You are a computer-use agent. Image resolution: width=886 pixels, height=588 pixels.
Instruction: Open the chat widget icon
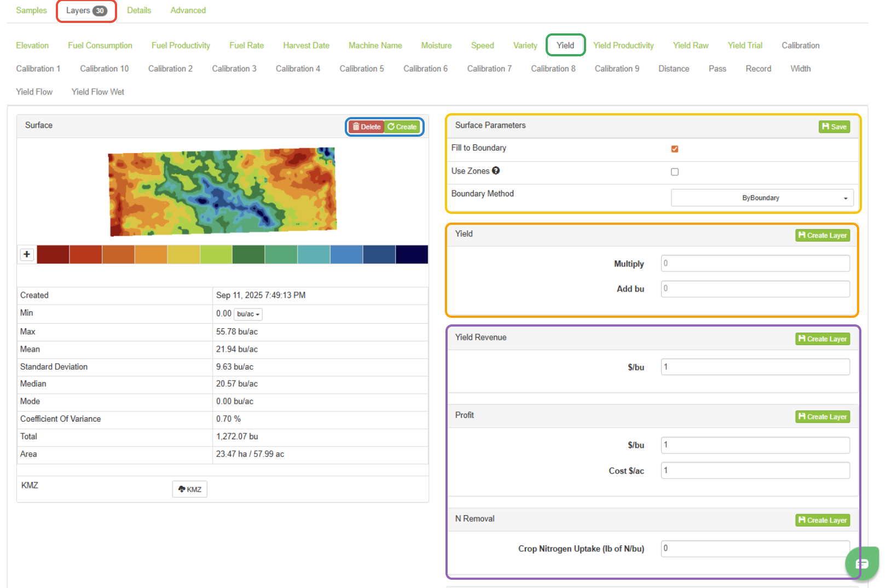862,563
